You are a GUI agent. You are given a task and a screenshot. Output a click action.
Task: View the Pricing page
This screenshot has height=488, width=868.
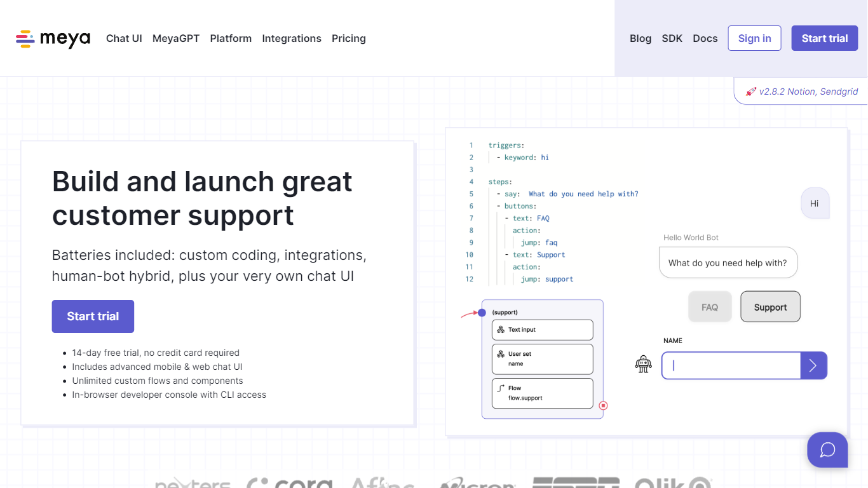pyautogui.click(x=349, y=39)
